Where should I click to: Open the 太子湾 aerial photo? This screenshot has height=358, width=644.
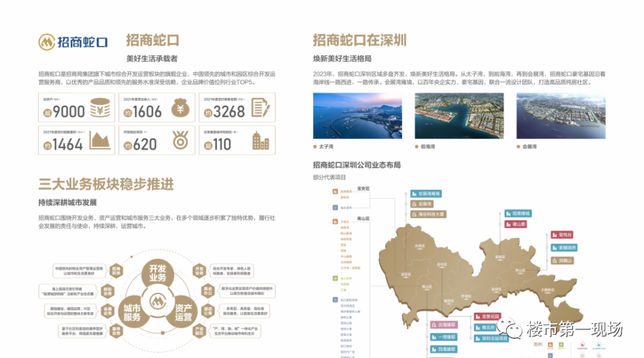(x=357, y=116)
